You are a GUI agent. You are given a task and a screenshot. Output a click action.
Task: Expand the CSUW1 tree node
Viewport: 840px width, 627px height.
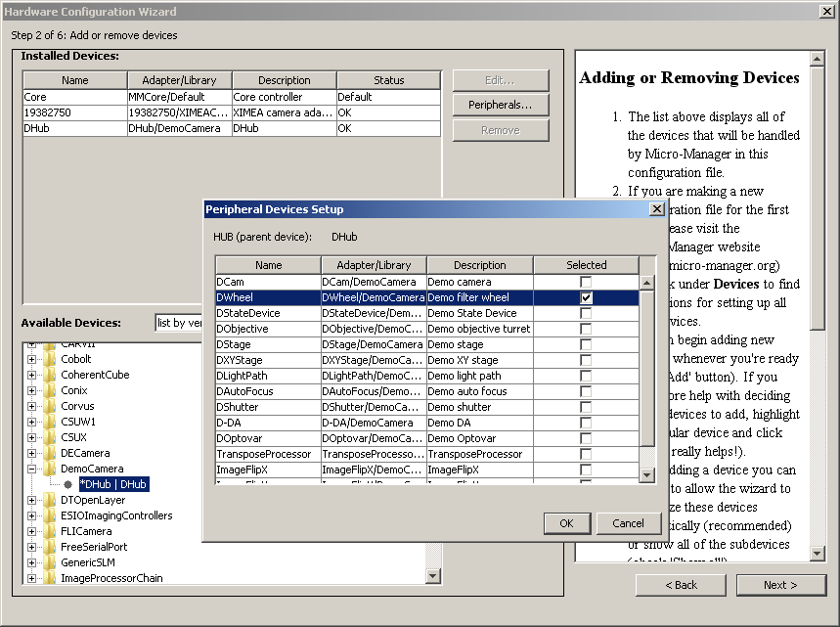point(31,422)
